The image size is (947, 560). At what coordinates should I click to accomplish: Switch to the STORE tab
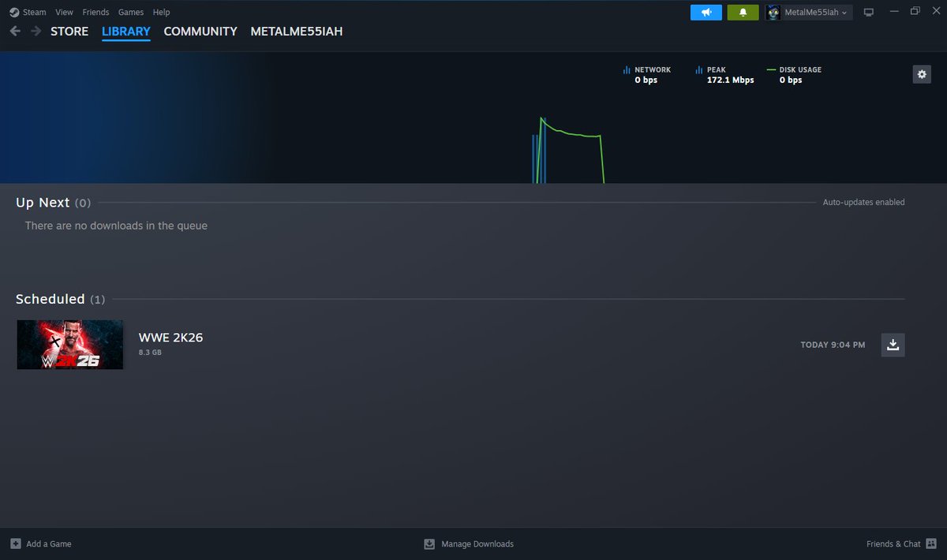(69, 32)
